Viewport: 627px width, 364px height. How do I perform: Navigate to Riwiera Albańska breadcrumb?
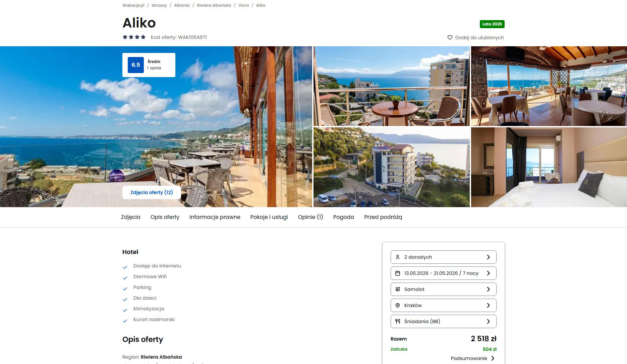coord(214,5)
